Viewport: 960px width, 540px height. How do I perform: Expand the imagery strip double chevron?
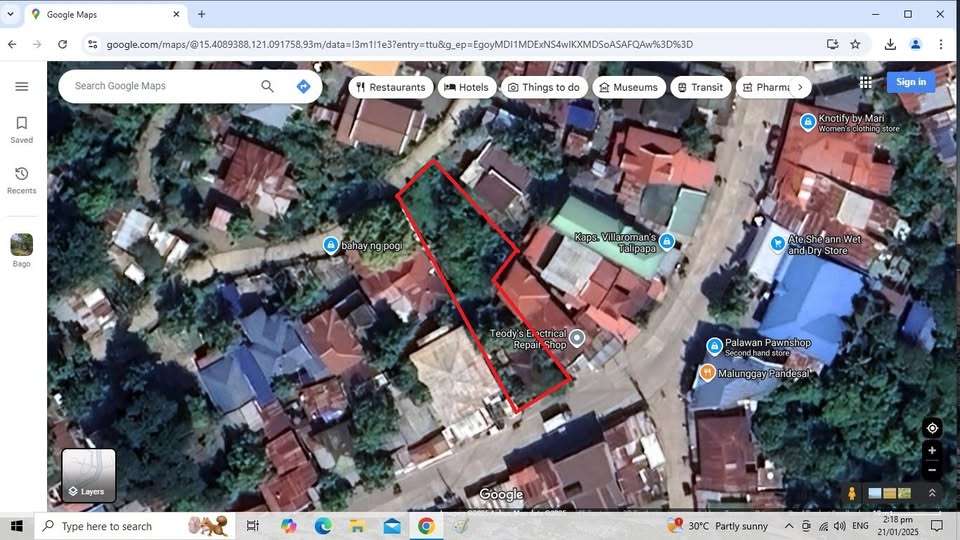[932, 493]
